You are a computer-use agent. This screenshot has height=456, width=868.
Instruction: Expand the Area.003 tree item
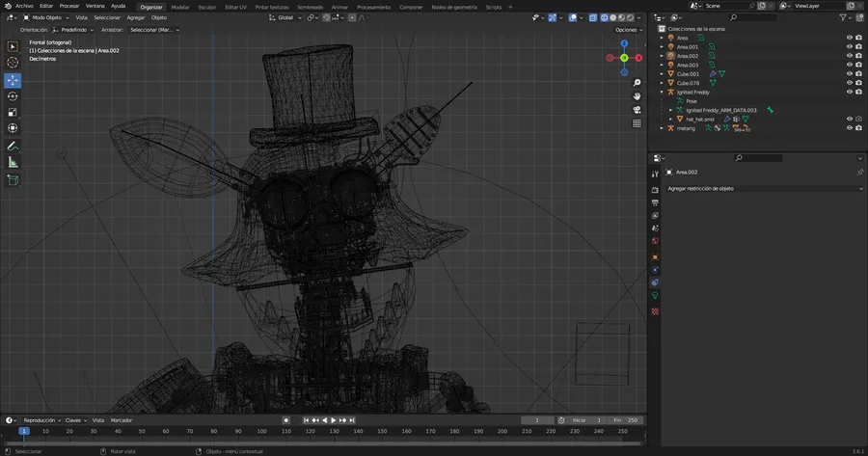(x=662, y=65)
